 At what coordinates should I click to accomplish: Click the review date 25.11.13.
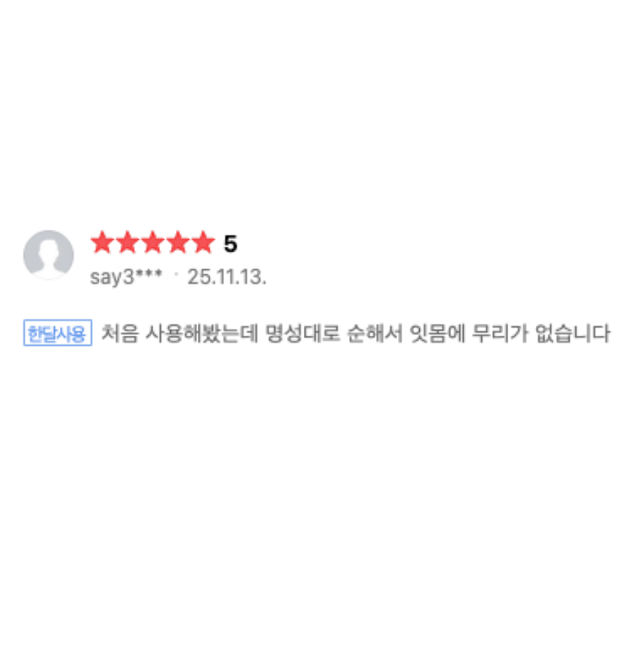point(227,277)
